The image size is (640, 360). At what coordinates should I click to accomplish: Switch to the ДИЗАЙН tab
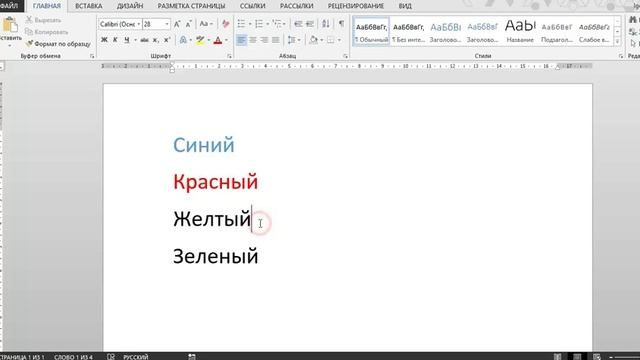[x=130, y=6]
